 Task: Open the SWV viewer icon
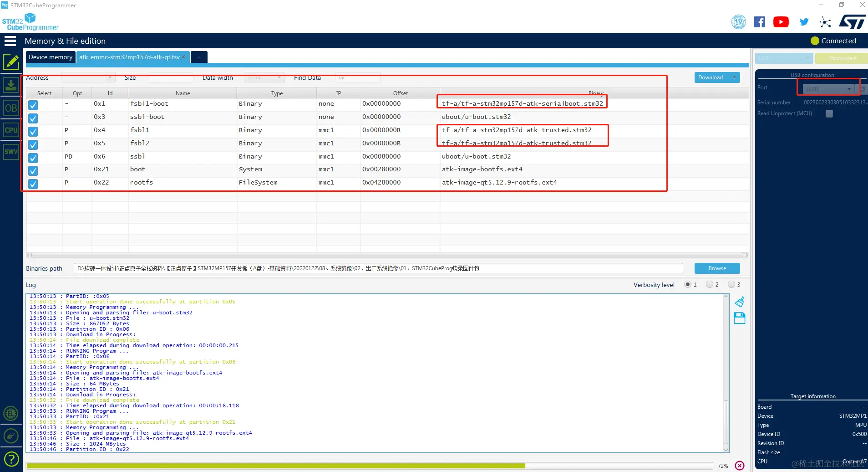(x=11, y=152)
